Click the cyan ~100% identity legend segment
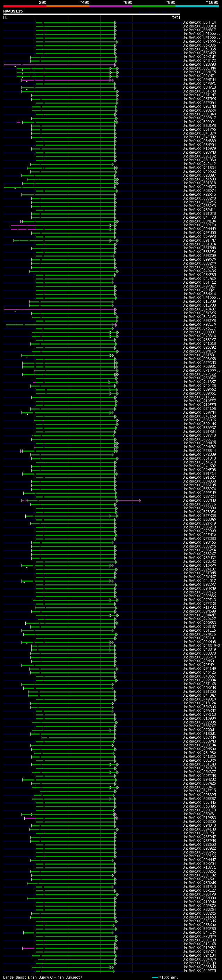 197,6
